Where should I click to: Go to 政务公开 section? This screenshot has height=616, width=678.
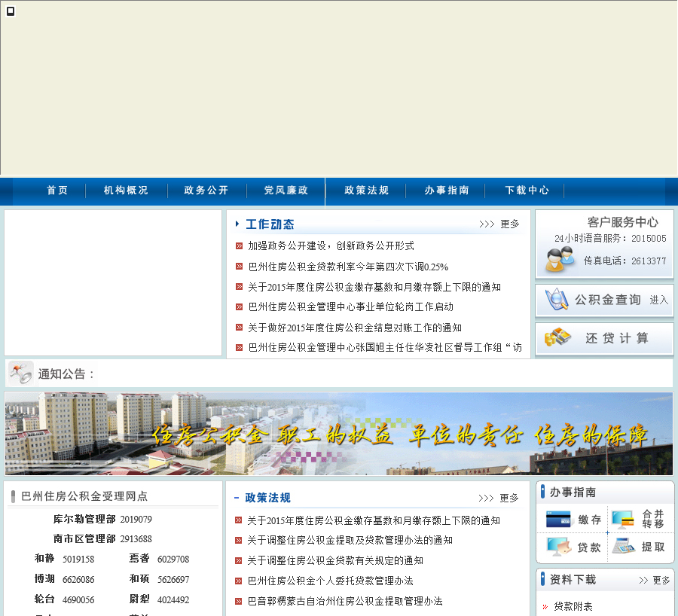tap(206, 191)
